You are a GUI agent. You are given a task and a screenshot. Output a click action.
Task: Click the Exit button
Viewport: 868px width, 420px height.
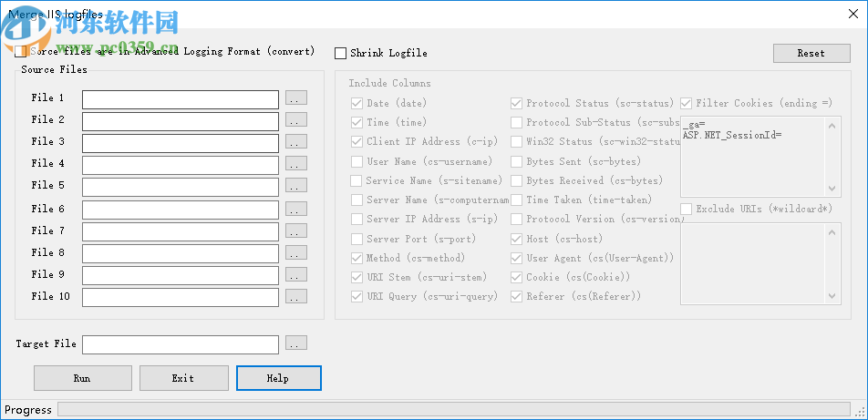[x=184, y=378]
